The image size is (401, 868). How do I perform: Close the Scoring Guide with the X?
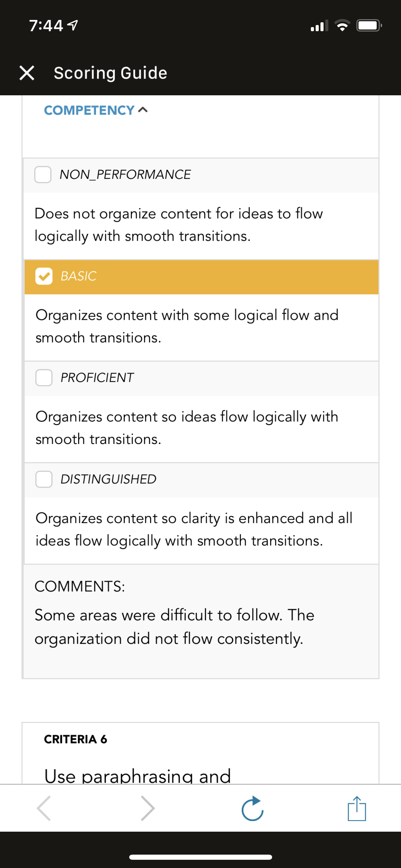pyautogui.click(x=27, y=73)
